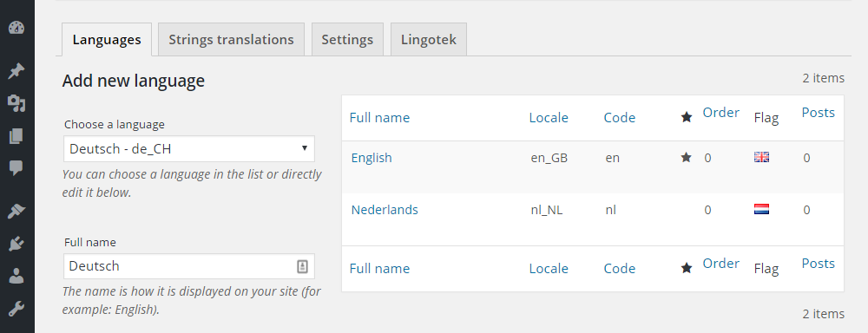
Task: Click the Dutch flag in Nederlands row
Action: (x=762, y=210)
